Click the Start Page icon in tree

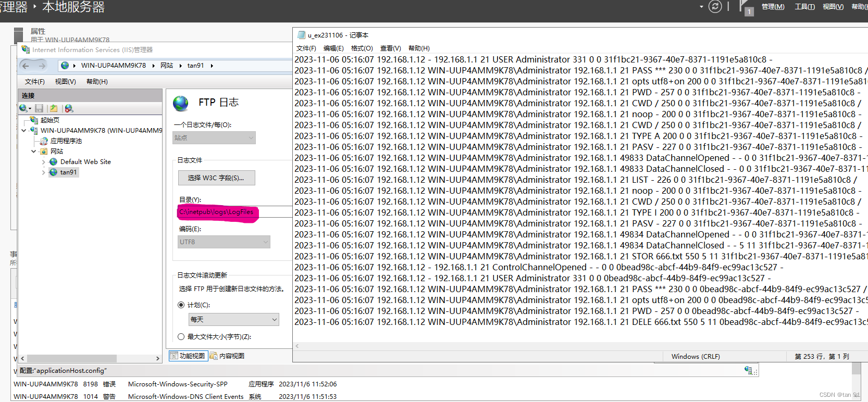(x=34, y=120)
